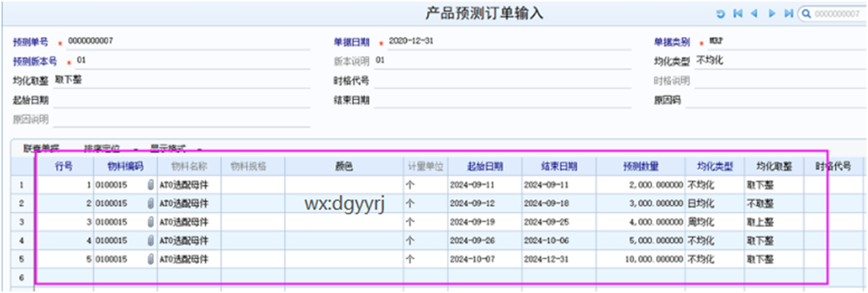Viewport: 868px width, 293px height.
Task: Open the attachment icon in row 1
Action: (x=151, y=186)
